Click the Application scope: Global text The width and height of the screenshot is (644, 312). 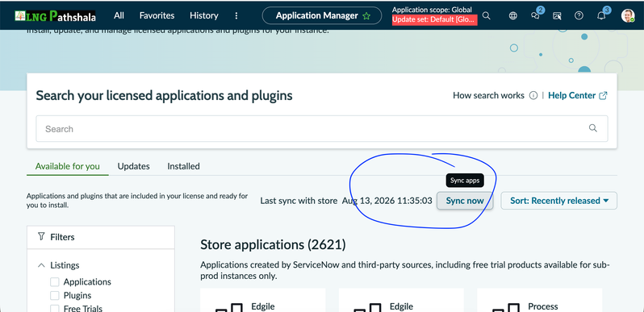click(x=432, y=10)
